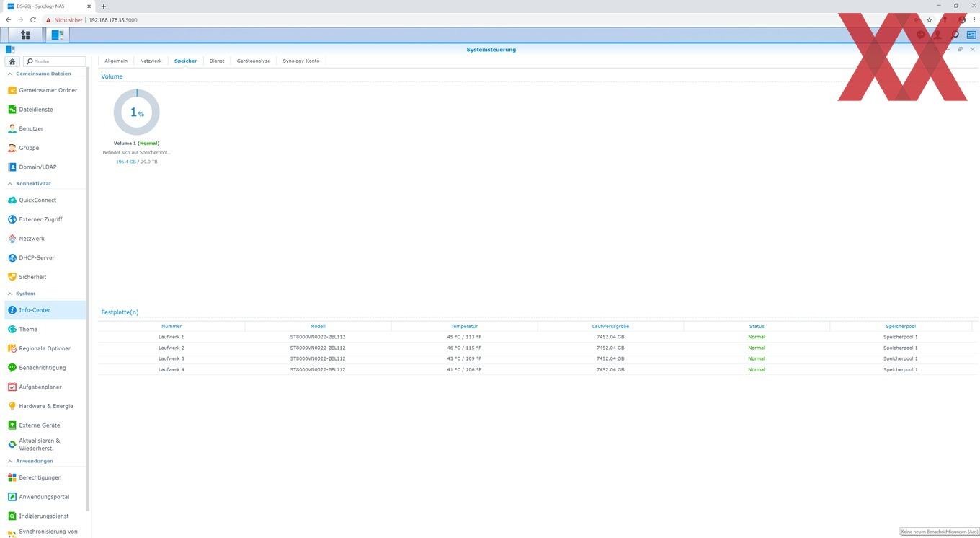The width and height of the screenshot is (980, 538).
Task: Open the DSM user options menu
Action: [x=937, y=35]
